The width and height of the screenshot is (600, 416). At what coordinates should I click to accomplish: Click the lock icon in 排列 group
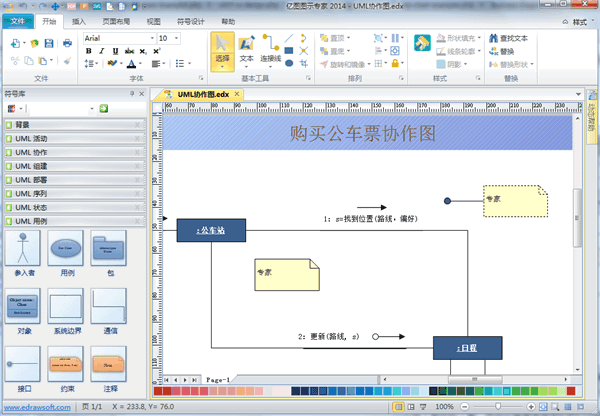click(395, 63)
